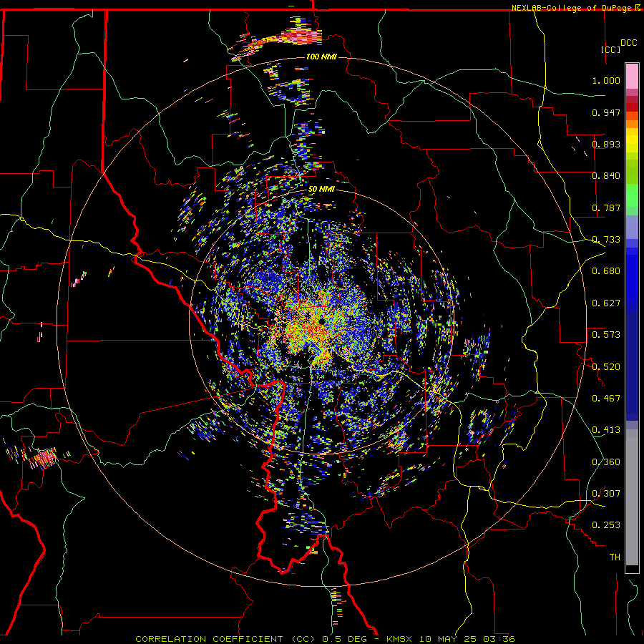Click the [CC] label near the legend
The width and height of the screenshot is (644, 644).
click(611, 49)
